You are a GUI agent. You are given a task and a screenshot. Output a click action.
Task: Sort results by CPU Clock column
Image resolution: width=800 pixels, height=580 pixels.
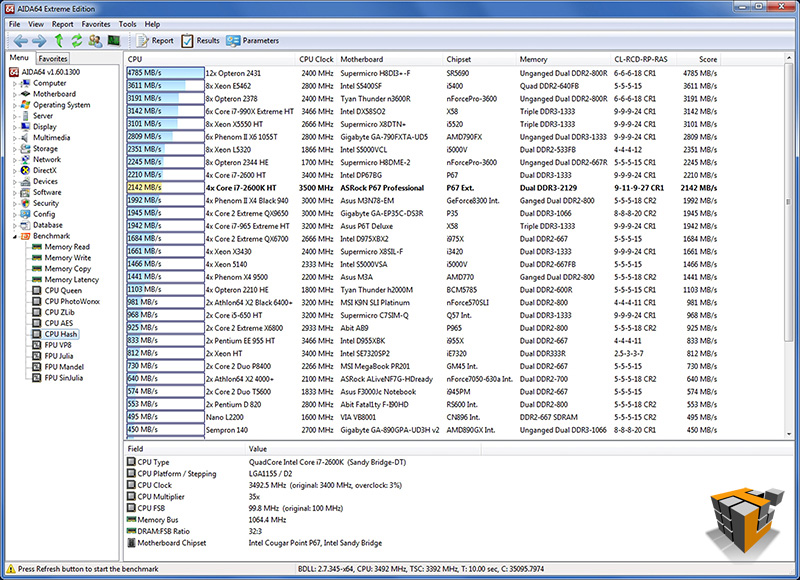click(x=315, y=59)
